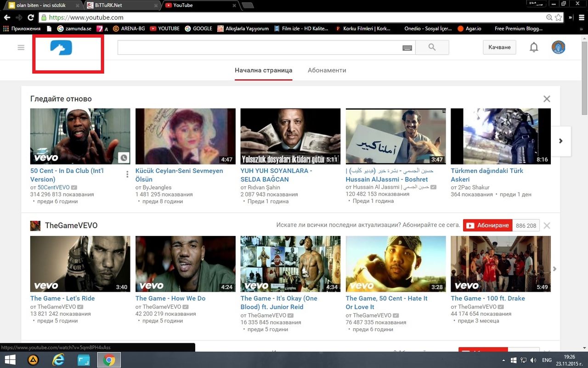Open Internet Explorer from the taskbar
The width and height of the screenshot is (588, 368).
(58, 360)
